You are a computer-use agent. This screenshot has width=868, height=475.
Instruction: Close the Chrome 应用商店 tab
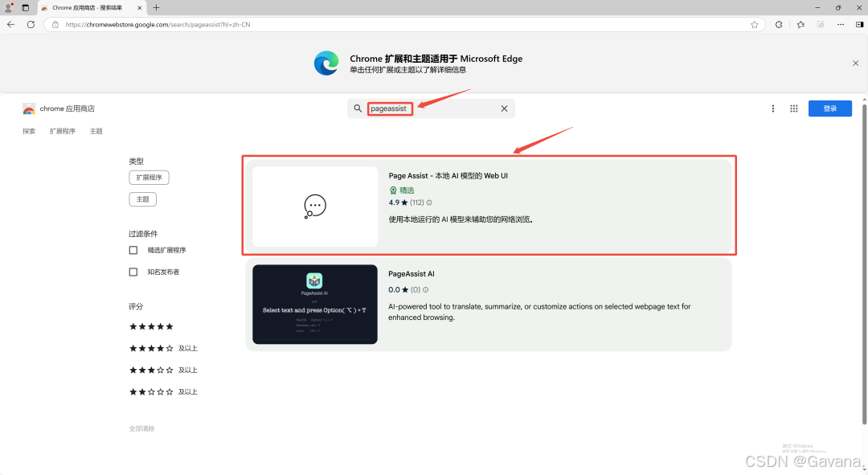(140, 8)
